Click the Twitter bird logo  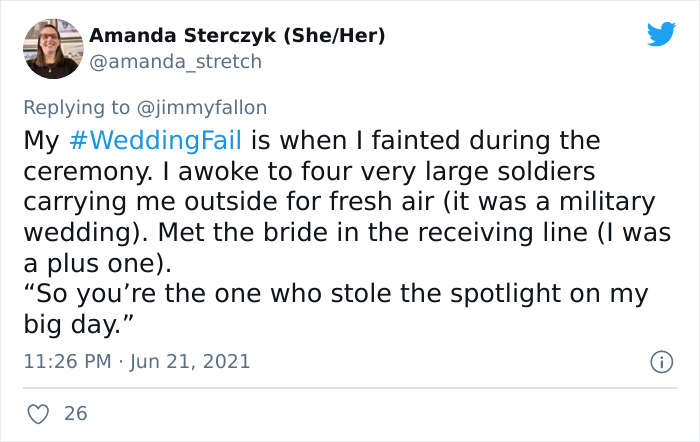click(661, 35)
